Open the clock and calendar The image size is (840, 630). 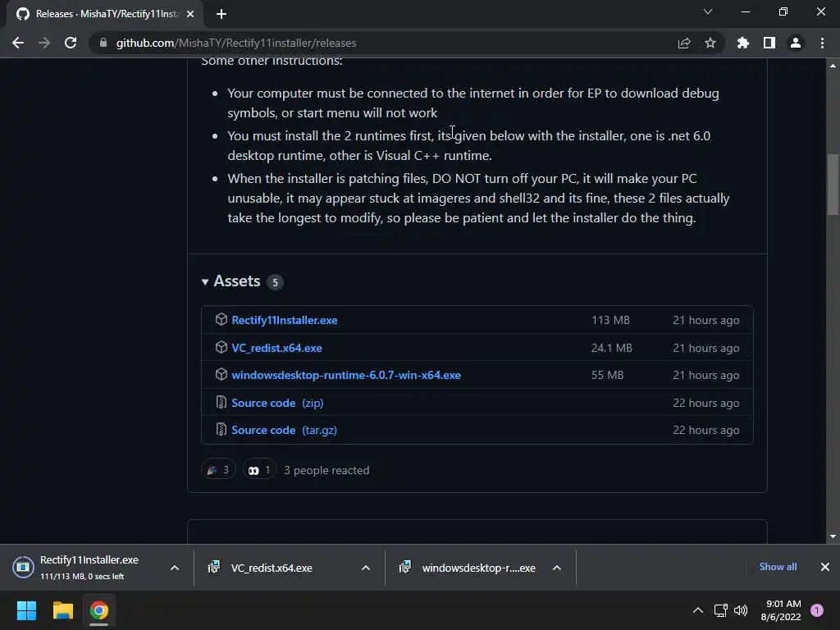pos(781,610)
